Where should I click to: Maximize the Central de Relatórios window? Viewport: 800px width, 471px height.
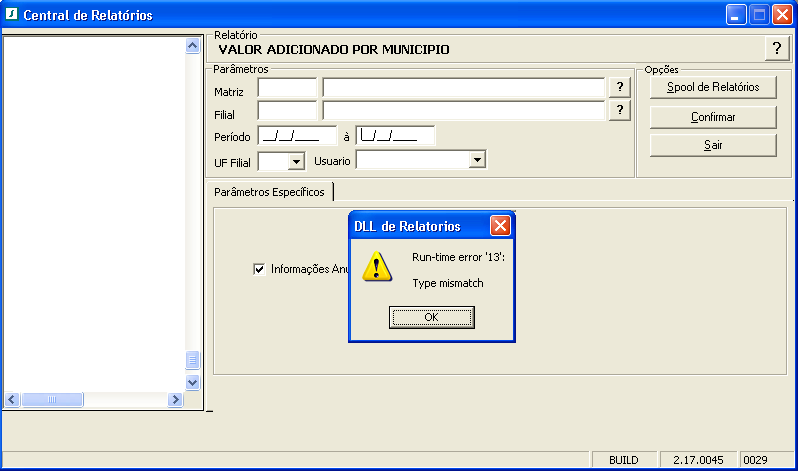[759, 15]
